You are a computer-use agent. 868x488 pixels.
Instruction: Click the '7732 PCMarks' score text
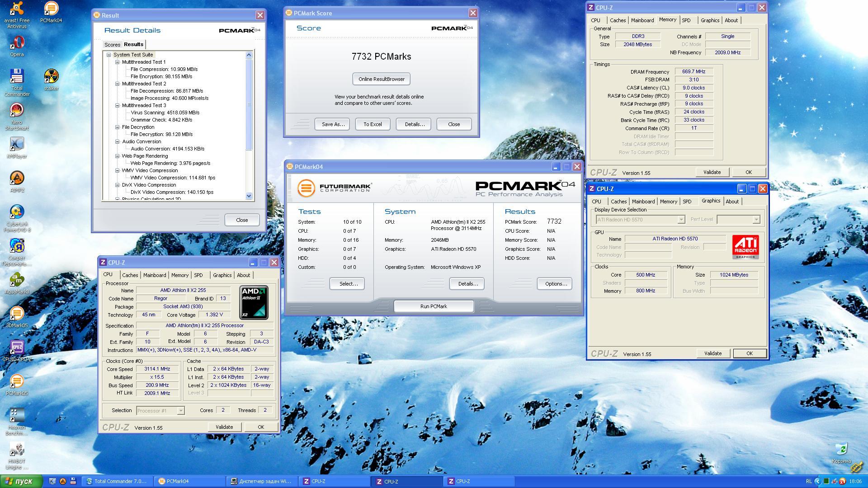381,56
